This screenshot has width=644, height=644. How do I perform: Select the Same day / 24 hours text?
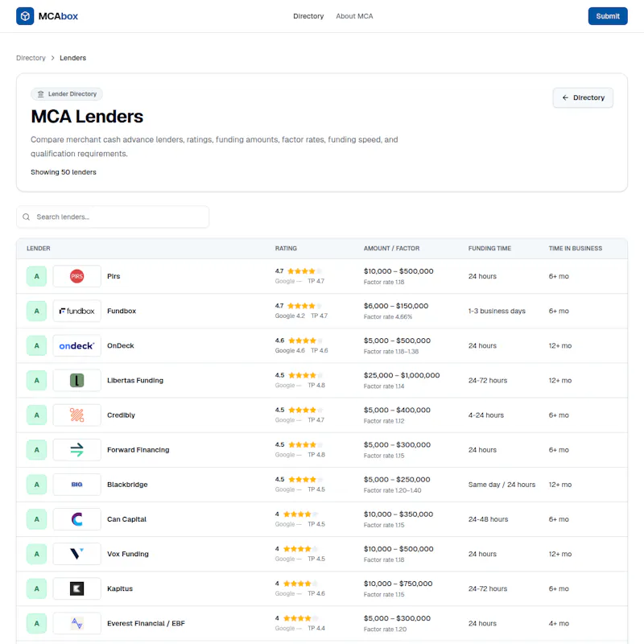tap(502, 485)
